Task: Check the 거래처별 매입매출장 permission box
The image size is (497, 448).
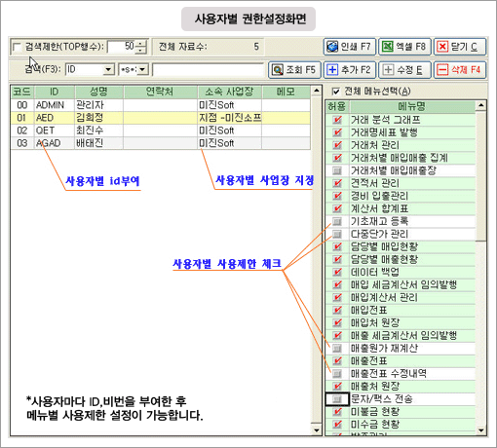Action: (337, 170)
